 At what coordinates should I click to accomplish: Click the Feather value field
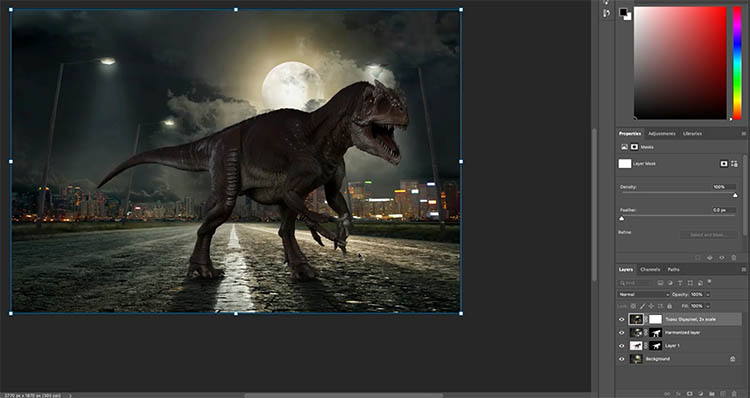pos(724,210)
